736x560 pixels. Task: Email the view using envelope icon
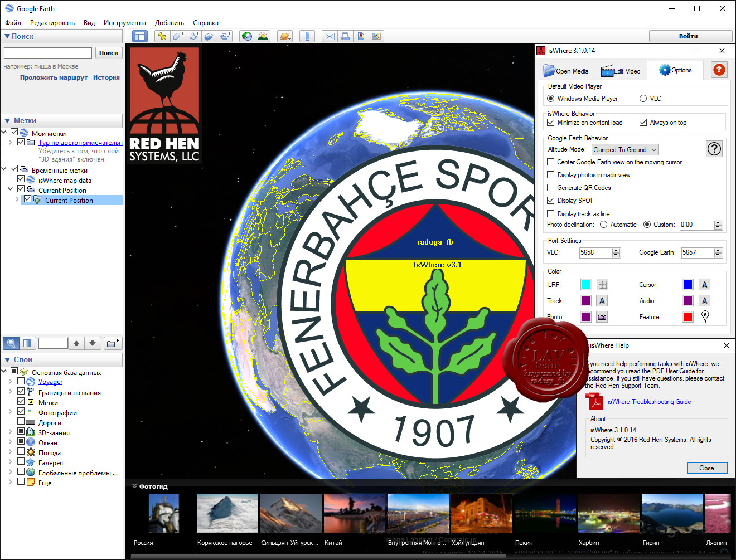click(330, 36)
